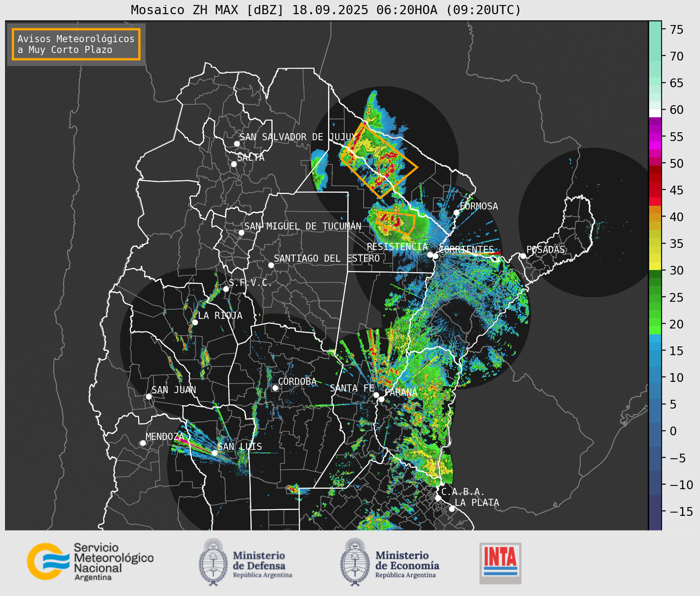700x596 pixels.
Task: Click the large orange warning polygon near Formosa
Action: pos(379,161)
